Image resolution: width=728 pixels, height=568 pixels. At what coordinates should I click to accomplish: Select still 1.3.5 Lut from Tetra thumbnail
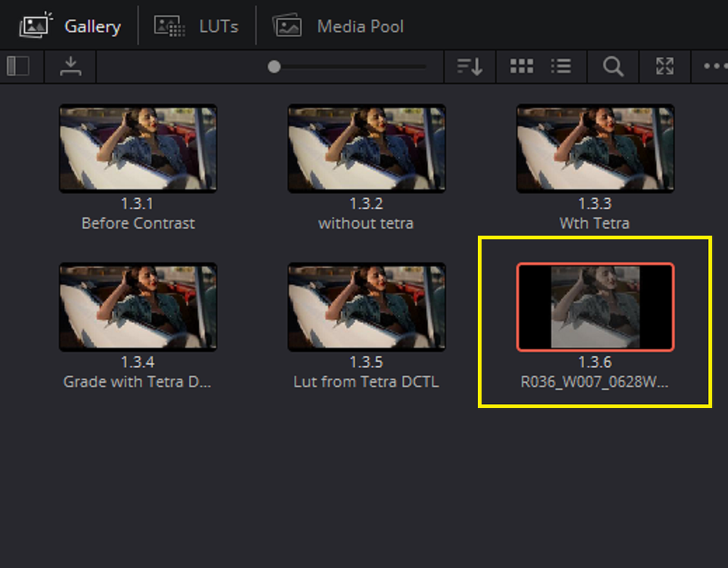[366, 307]
